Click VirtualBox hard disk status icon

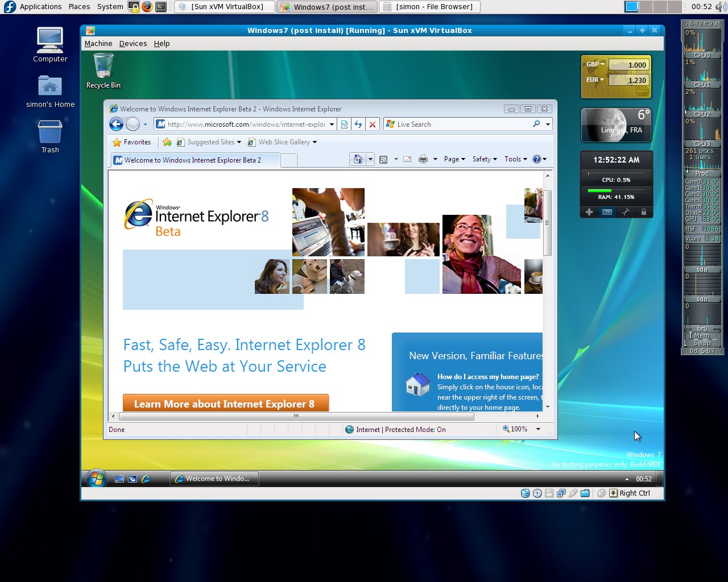(x=526, y=493)
